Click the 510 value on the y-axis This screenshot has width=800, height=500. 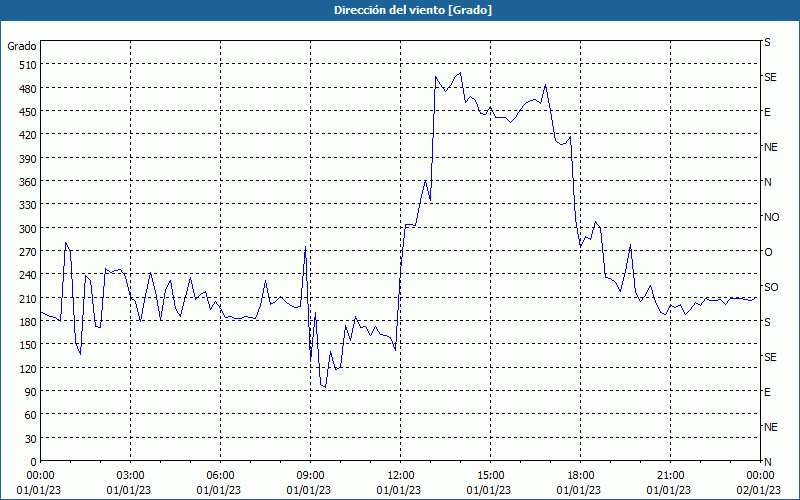click(x=28, y=65)
